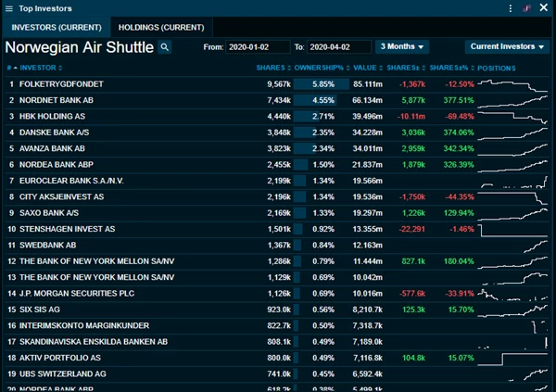This screenshot has height=392, width=556.
Task: Sort by the # rank column
Action: point(12,68)
